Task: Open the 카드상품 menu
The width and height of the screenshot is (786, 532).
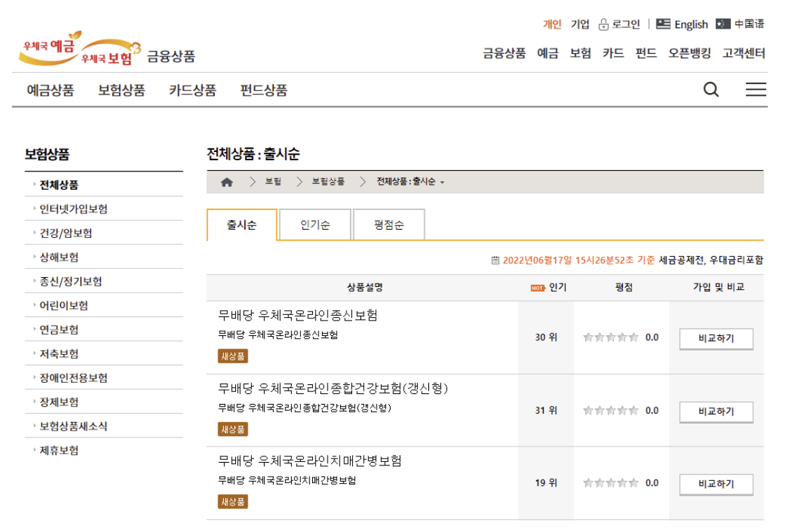Action: pos(192,90)
